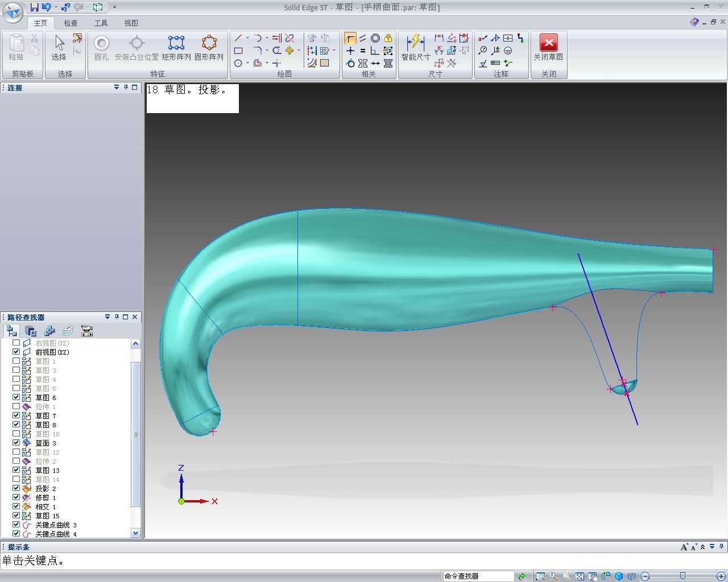Collapse the prompt bar with double chevron
728x582 pixels.
[703, 547]
